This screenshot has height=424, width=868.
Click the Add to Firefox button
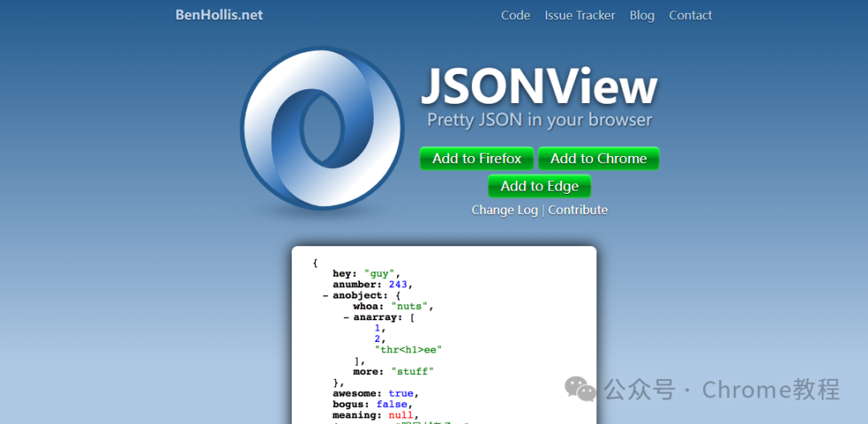coord(477,158)
